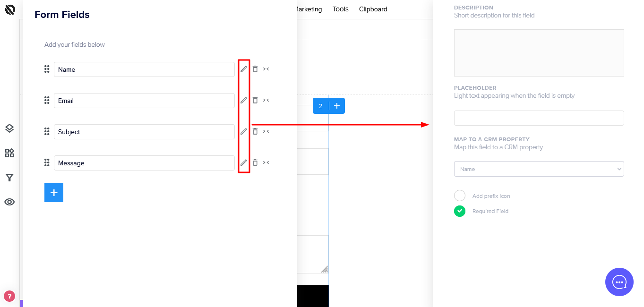Click the pencil edit icon for Subject field

click(x=244, y=131)
